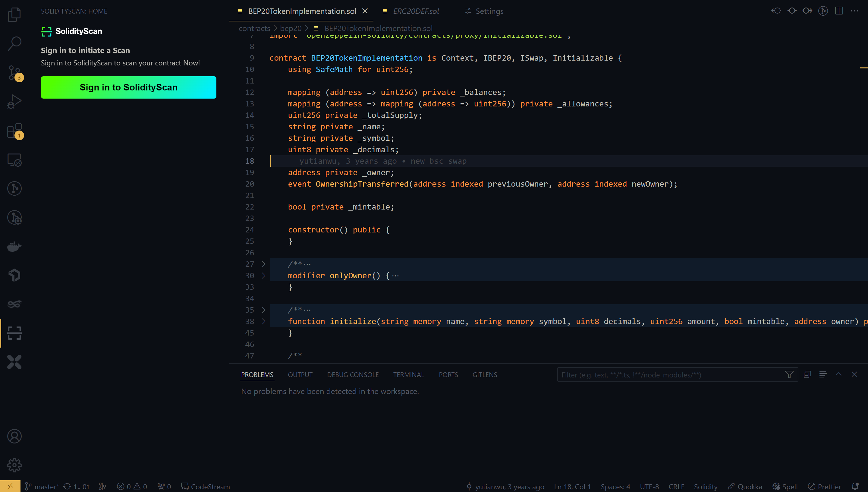
Task: Click the Sign in to SolidityScan button
Action: coord(128,87)
